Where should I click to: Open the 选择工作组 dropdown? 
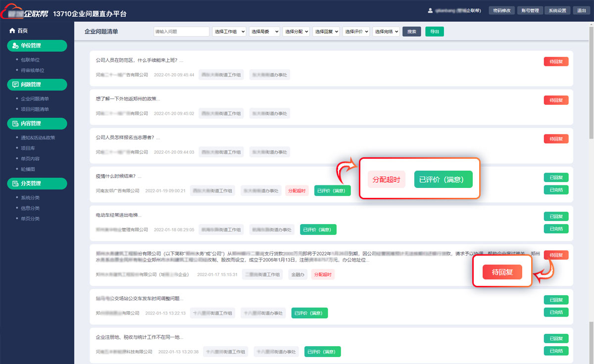[x=229, y=32]
